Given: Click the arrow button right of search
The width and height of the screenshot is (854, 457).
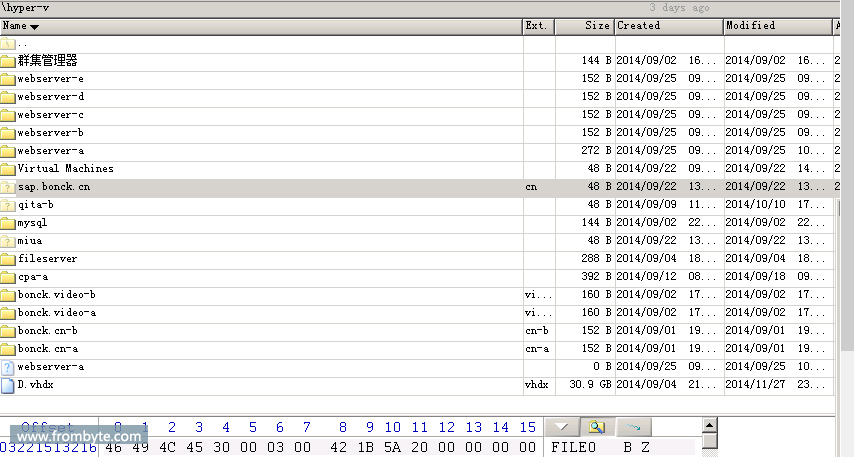Looking at the screenshot, I should 634,427.
